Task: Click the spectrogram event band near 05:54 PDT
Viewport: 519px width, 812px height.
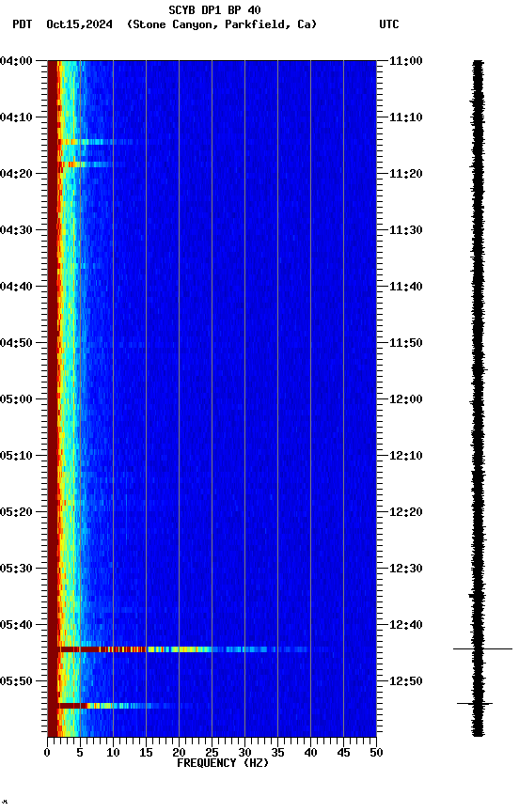Action: tap(119, 706)
